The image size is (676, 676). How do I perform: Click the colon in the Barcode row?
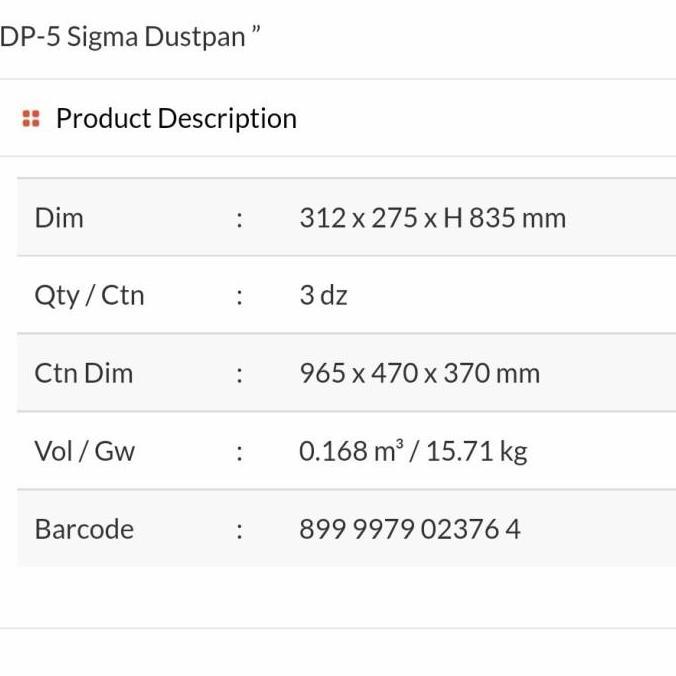(x=239, y=530)
